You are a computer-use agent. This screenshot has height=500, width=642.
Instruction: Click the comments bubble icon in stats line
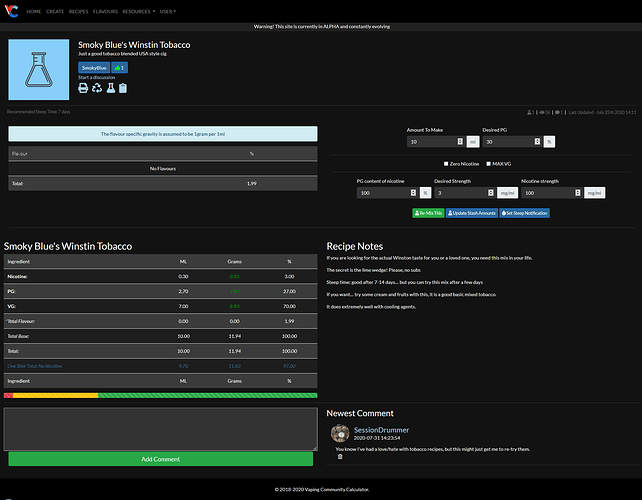[x=557, y=112]
